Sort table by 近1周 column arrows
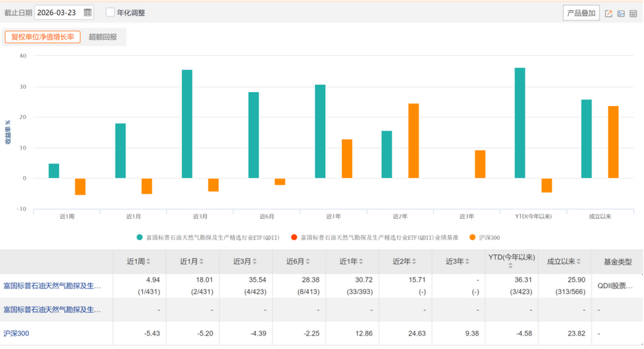This screenshot has width=644, height=349. pyautogui.click(x=149, y=261)
